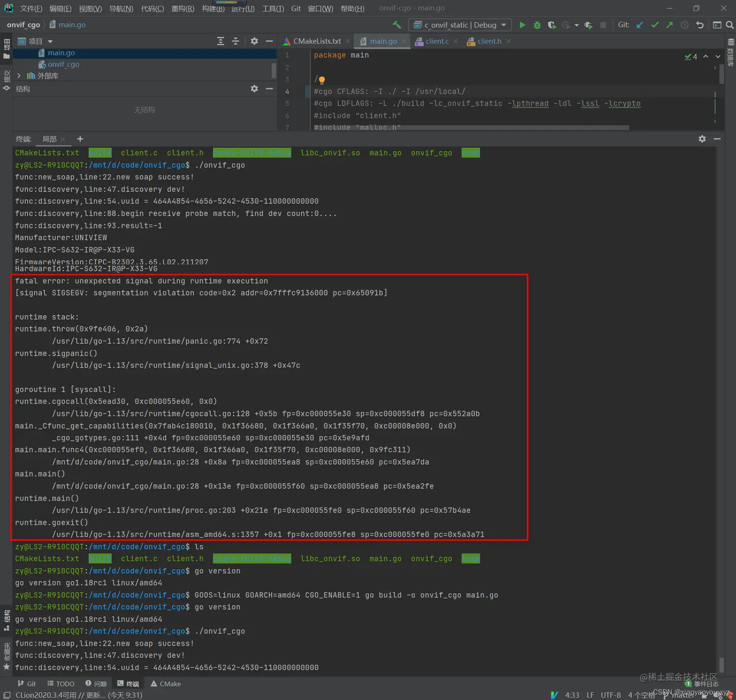Open the profiler dropdown arrow
Image resolution: width=736 pixels, height=700 pixels.
click(x=576, y=25)
